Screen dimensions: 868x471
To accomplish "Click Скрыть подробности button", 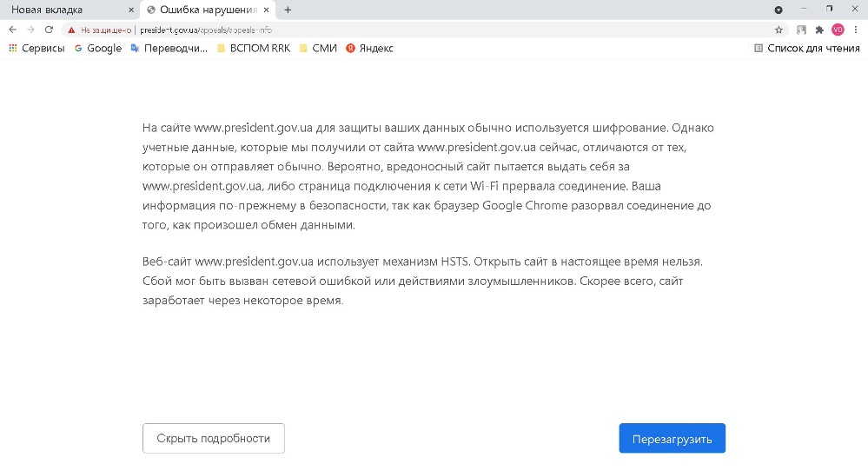I will point(214,438).
